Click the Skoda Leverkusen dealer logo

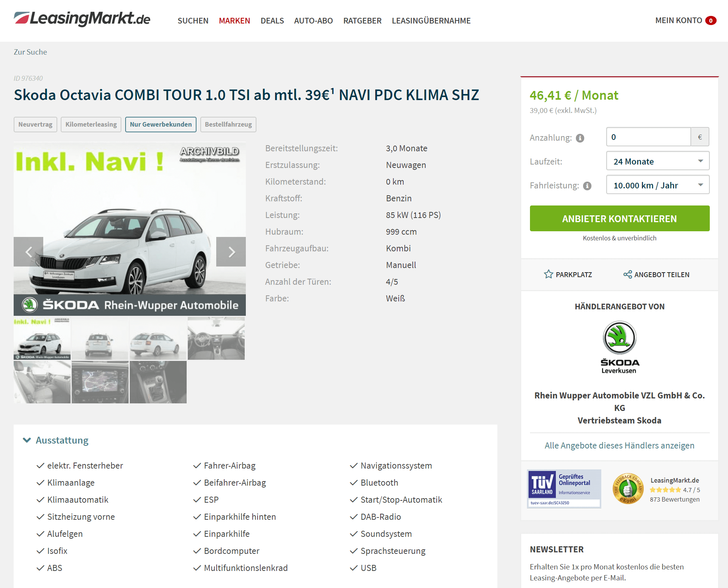(620, 347)
